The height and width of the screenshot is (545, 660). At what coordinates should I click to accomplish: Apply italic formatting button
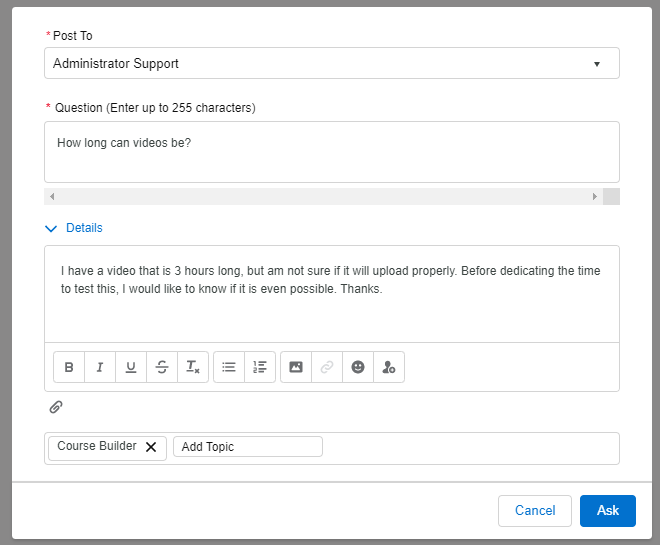point(100,367)
